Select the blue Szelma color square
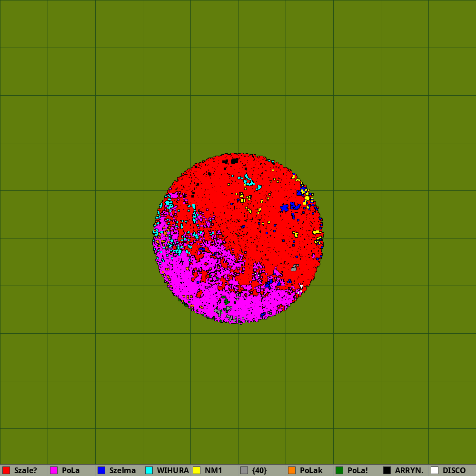The height and width of the screenshot is (476, 476). point(101,470)
